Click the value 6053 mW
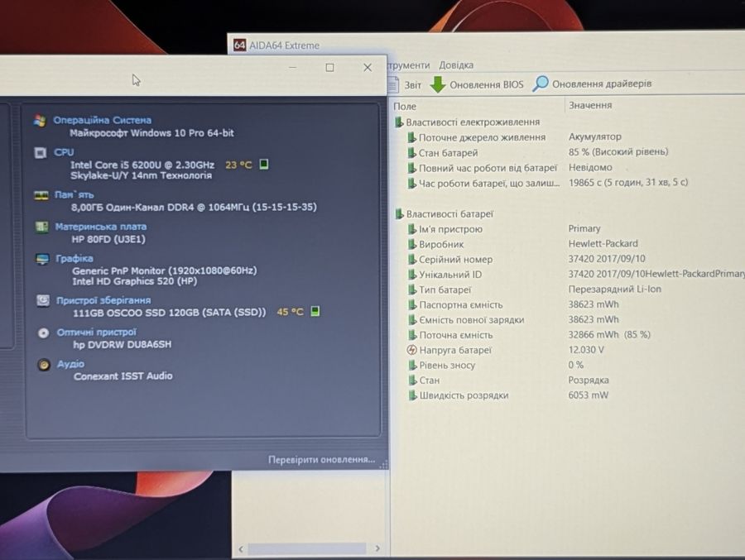Screen dimensions: 745x560 pyautogui.click(x=589, y=395)
